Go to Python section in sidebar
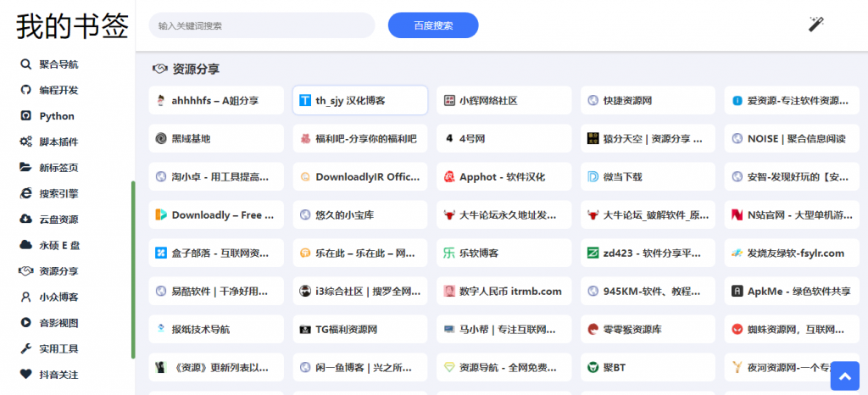The height and width of the screenshot is (395, 868). tap(57, 116)
